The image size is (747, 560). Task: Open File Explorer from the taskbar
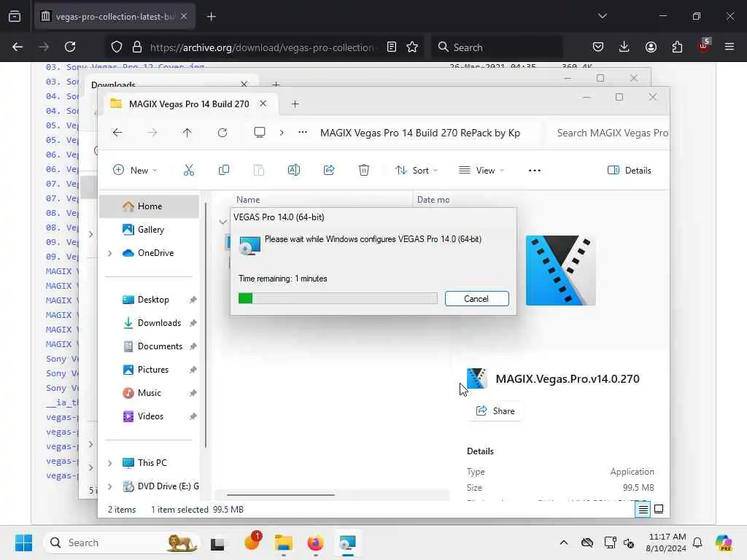(284, 542)
